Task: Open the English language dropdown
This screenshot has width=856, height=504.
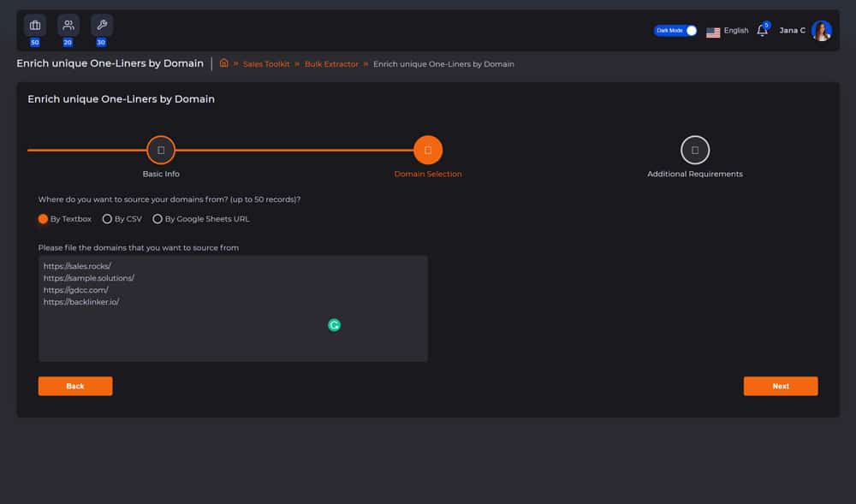Action: click(735, 31)
